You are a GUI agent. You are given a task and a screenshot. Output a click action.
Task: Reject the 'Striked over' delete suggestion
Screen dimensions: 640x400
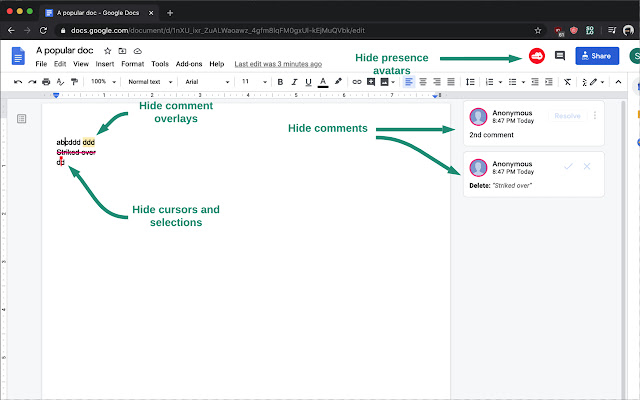pyautogui.click(x=587, y=166)
